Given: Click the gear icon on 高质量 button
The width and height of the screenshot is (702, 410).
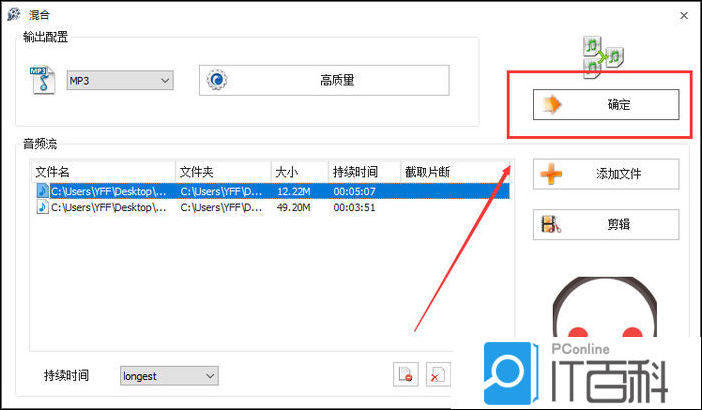Looking at the screenshot, I should 217,80.
